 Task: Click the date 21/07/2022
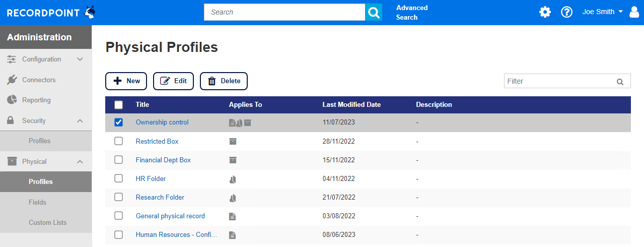pos(339,197)
